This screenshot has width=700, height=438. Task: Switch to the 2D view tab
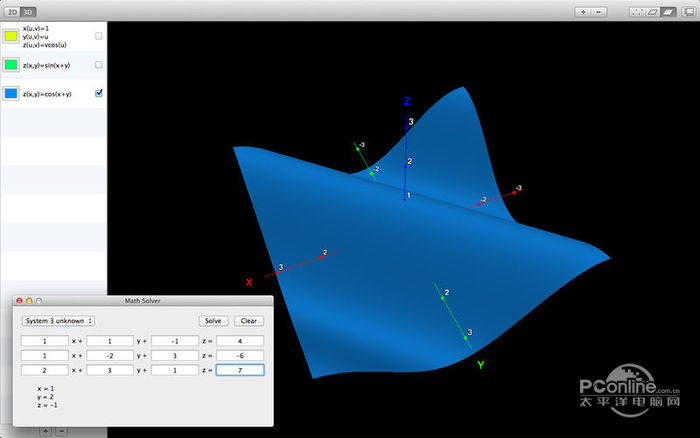pyautogui.click(x=12, y=12)
